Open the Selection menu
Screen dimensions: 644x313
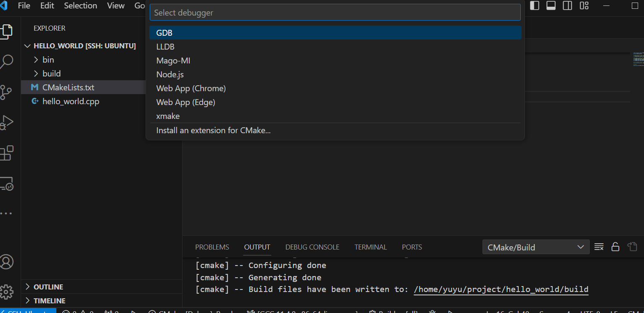tap(80, 5)
